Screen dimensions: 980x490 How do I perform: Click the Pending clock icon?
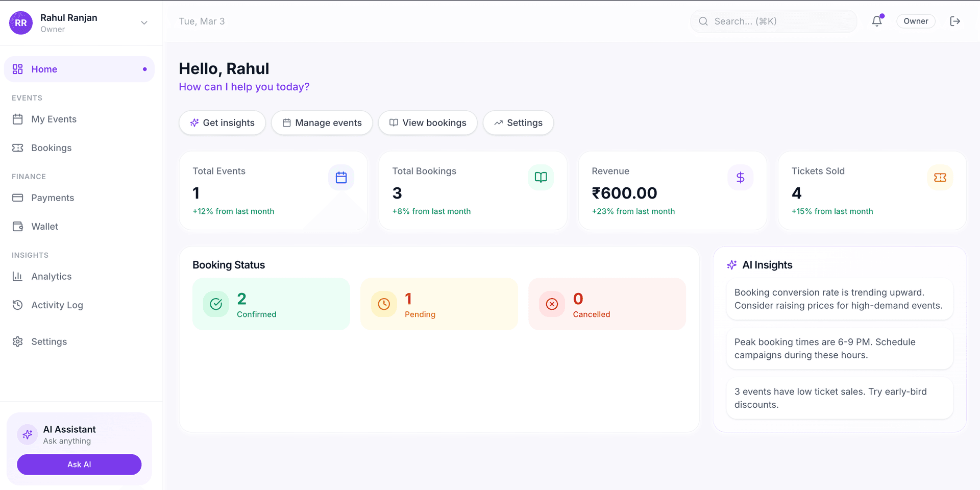pos(384,304)
